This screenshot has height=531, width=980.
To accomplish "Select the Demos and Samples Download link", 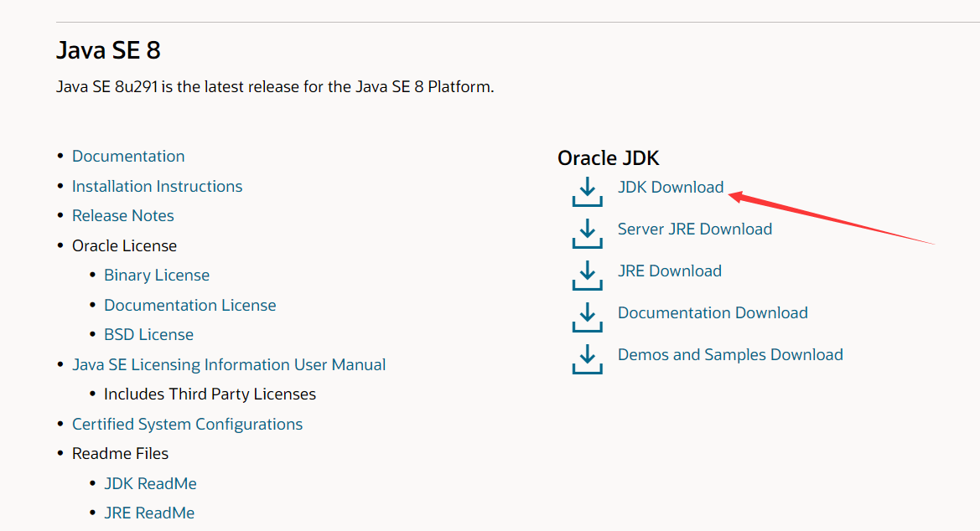I will (730, 355).
